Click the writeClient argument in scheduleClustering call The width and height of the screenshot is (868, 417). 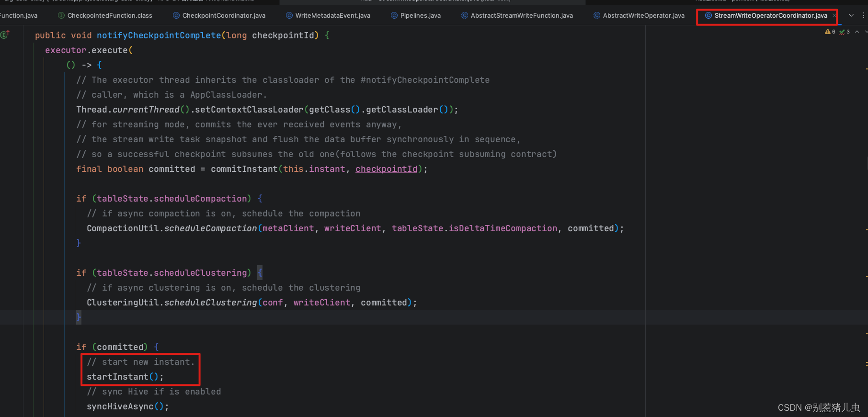tap(322, 303)
